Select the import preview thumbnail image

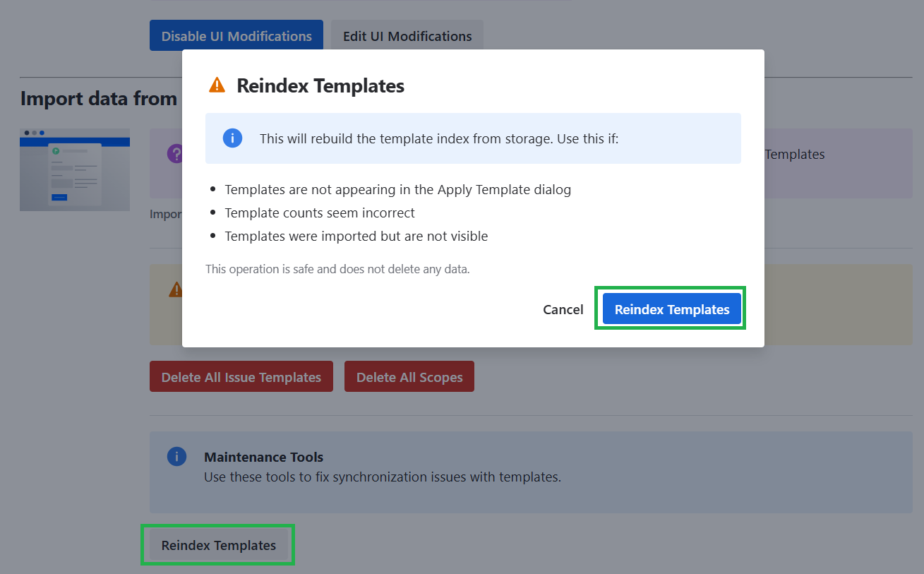pos(75,169)
